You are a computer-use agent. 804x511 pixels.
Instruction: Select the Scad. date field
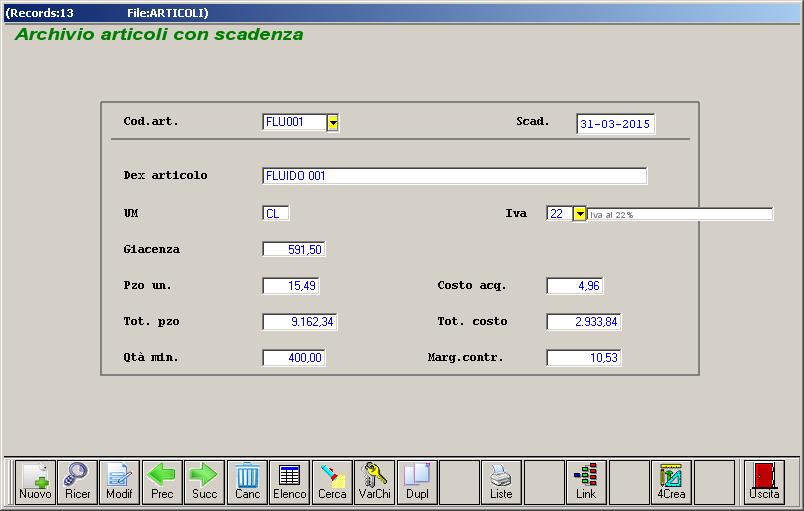pos(615,124)
